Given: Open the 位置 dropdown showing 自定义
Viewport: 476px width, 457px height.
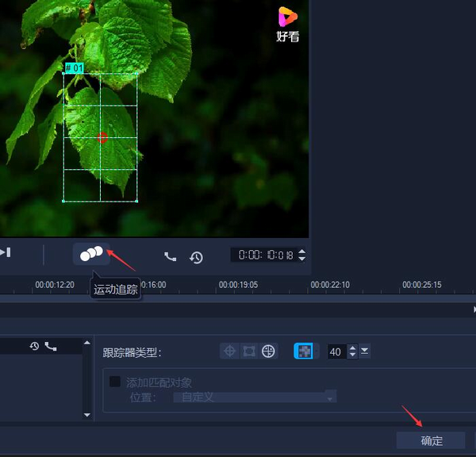Looking at the screenshot, I should [x=254, y=397].
